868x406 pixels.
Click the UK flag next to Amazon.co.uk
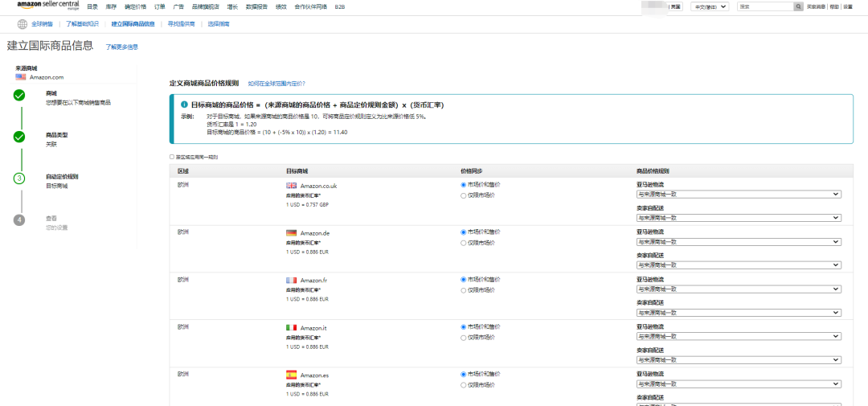click(x=291, y=186)
